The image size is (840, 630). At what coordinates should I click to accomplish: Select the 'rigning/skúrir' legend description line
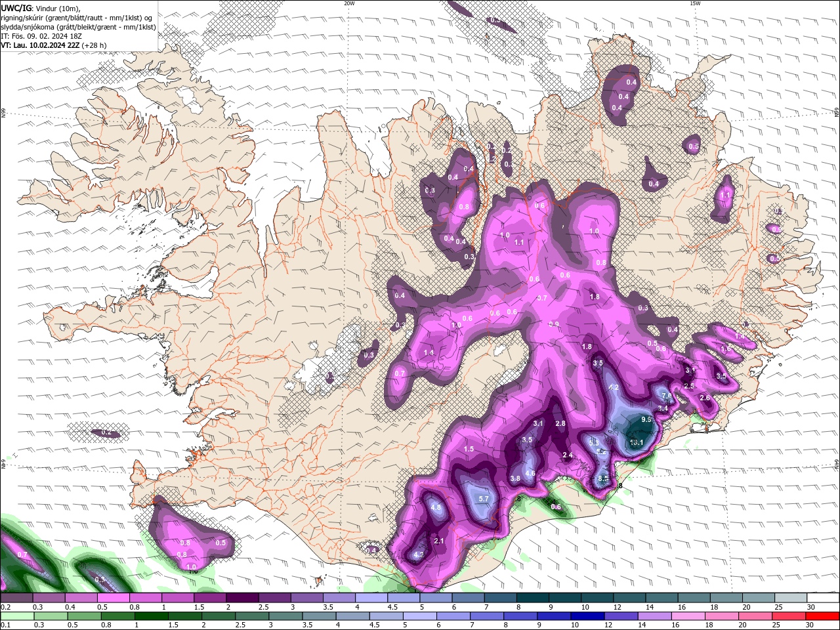[x=77, y=18]
